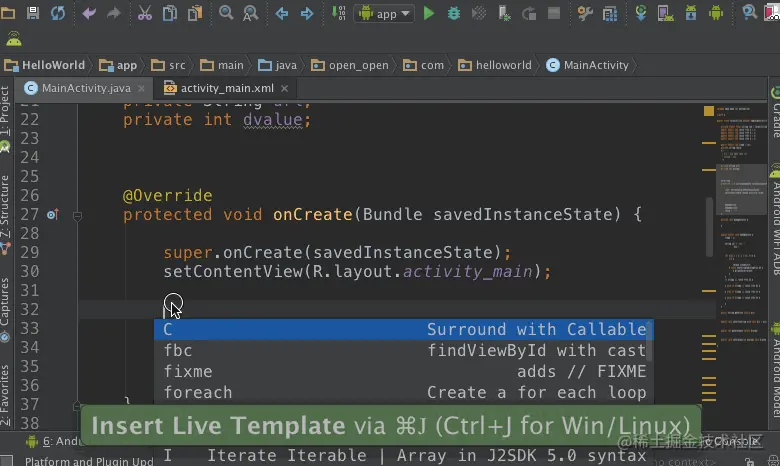Select app breadcrumb folder
This screenshot has width=780, height=466.
tap(118, 65)
